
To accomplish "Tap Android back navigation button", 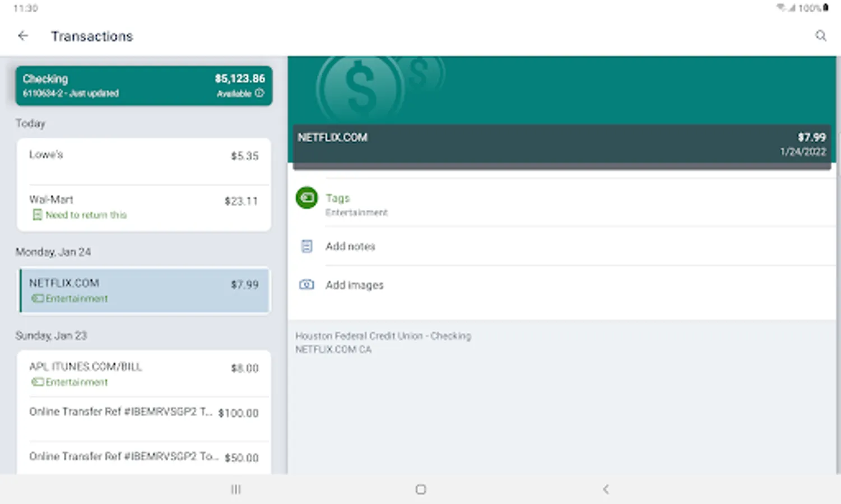I will pos(606,489).
